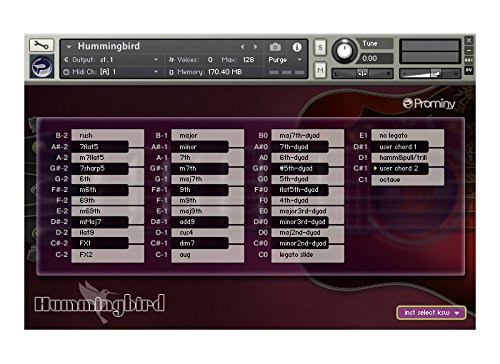
Task: Select the major chord keyswitch
Action: (x=208, y=135)
